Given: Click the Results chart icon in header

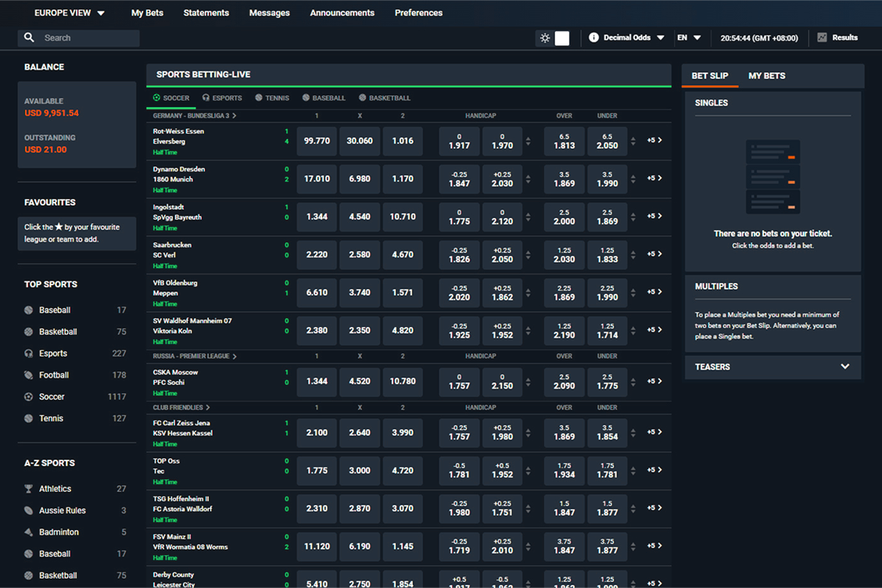Looking at the screenshot, I should [x=822, y=38].
